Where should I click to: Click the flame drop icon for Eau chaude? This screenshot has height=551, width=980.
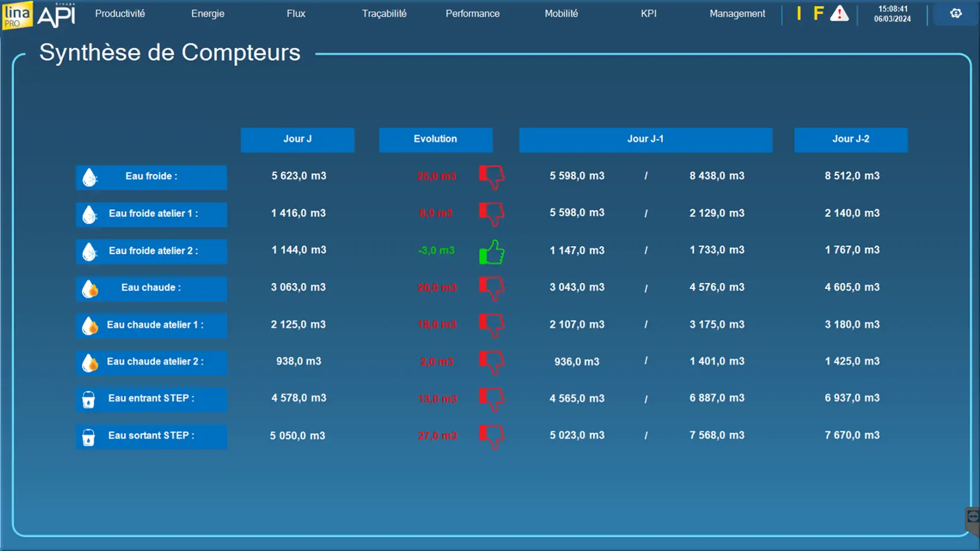click(x=90, y=289)
